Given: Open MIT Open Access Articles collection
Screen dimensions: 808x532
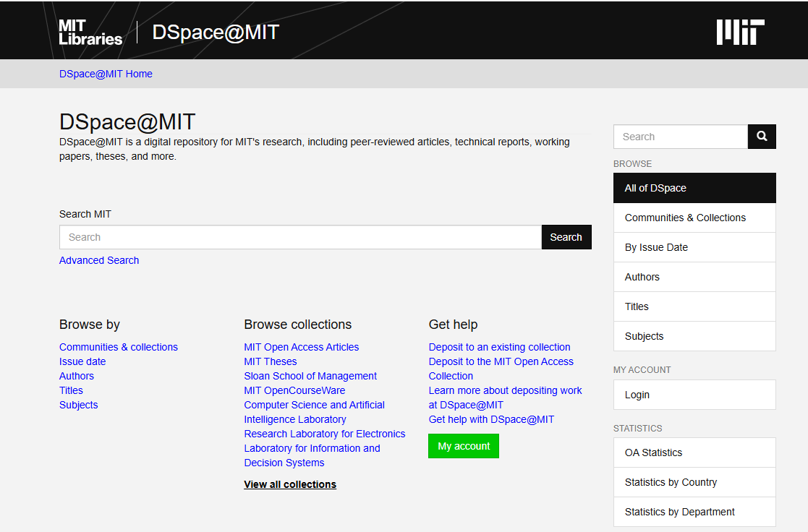Looking at the screenshot, I should (302, 347).
